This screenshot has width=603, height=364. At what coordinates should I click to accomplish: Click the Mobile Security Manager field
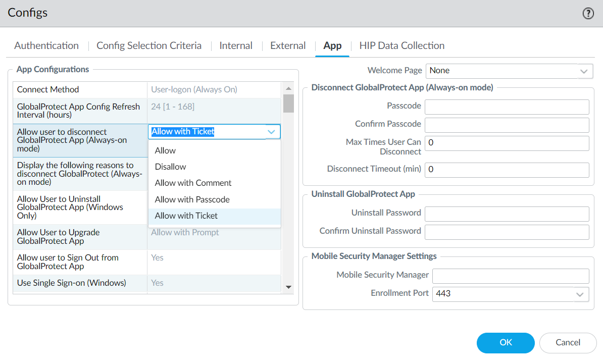coord(510,276)
